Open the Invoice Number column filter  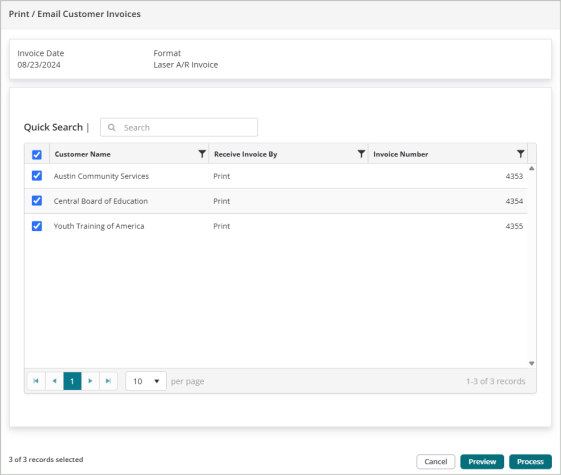tap(521, 154)
